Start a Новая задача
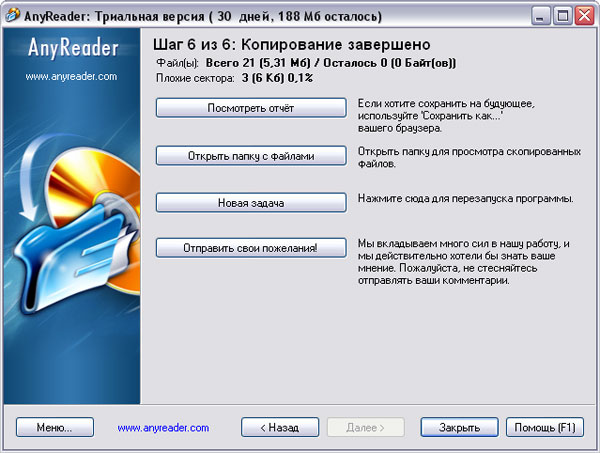 [x=251, y=202]
